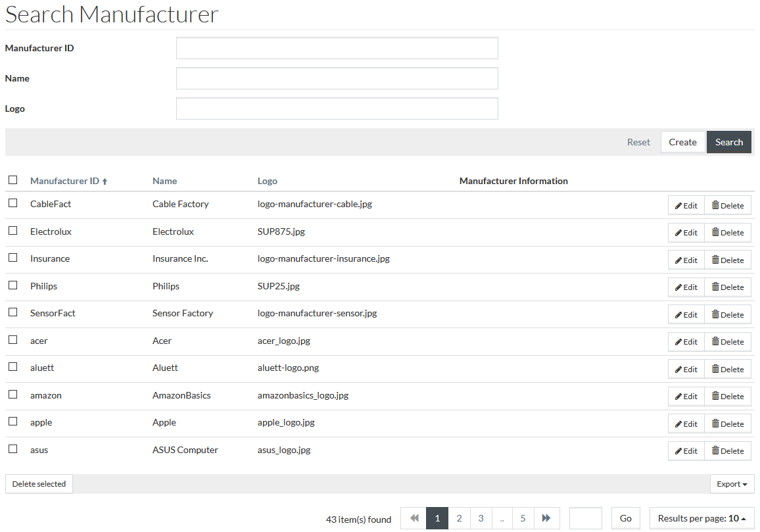Sort by Logo column header
The height and width of the screenshot is (532, 760).
[267, 181]
